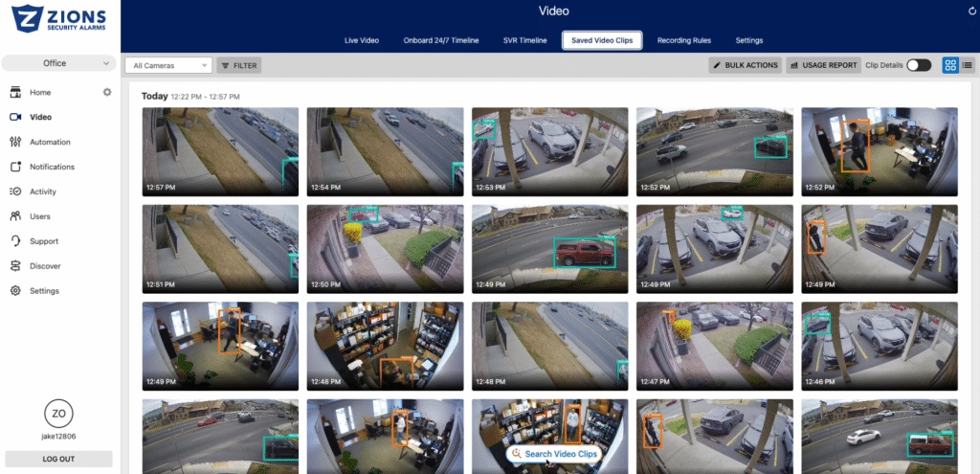The width and height of the screenshot is (980, 474).
Task: Open the gear icon beside Home
Action: tap(107, 92)
